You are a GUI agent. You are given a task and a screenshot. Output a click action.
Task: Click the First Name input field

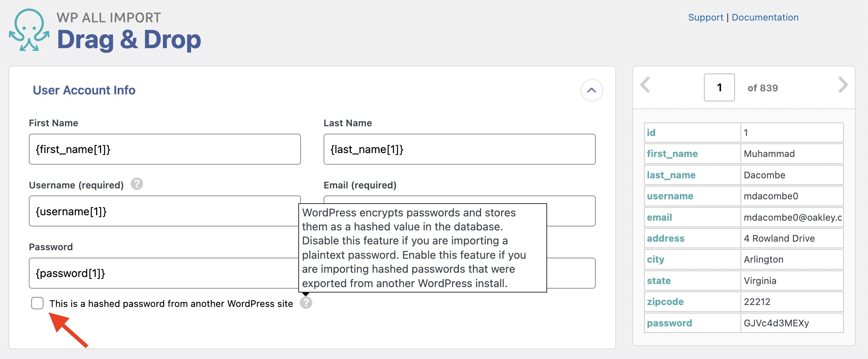pyautogui.click(x=164, y=150)
